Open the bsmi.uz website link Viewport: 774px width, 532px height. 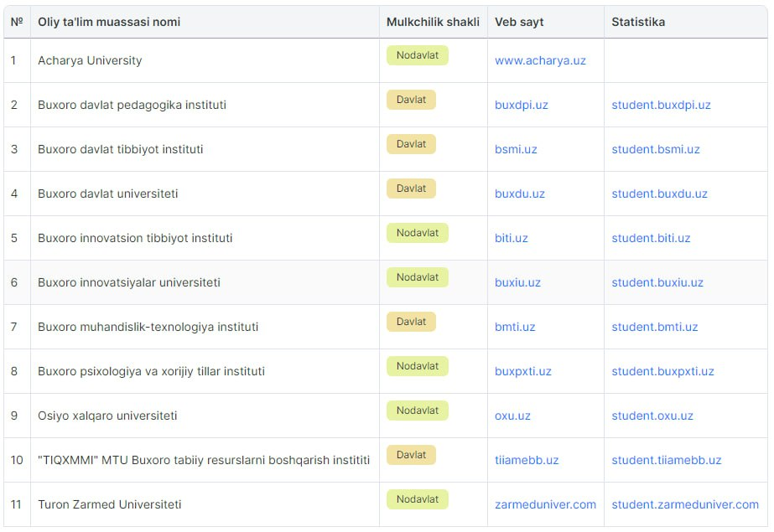pos(516,149)
